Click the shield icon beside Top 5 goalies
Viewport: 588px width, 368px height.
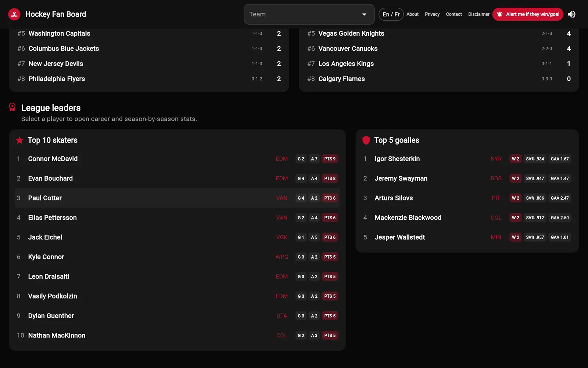366,140
